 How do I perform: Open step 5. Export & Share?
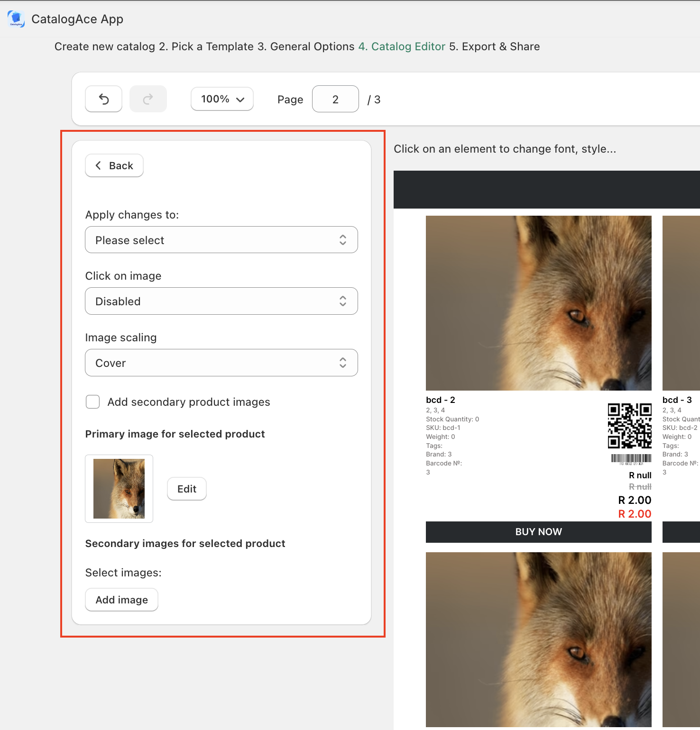(x=494, y=46)
